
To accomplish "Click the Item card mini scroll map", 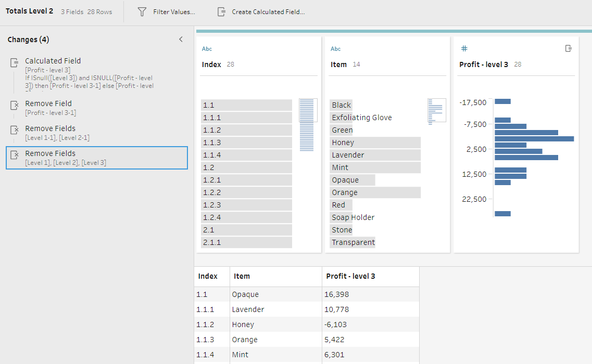I will coord(436,111).
